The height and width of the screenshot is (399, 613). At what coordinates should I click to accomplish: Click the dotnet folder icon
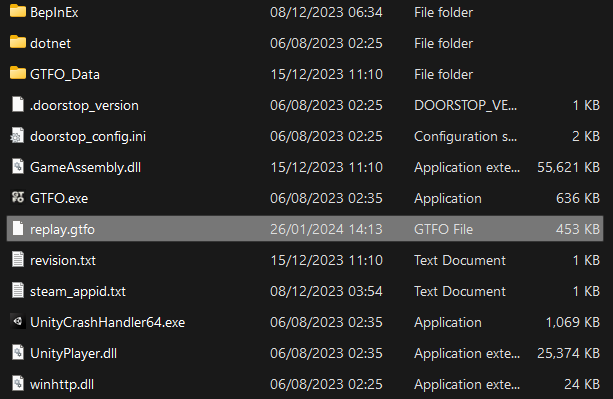pos(18,42)
